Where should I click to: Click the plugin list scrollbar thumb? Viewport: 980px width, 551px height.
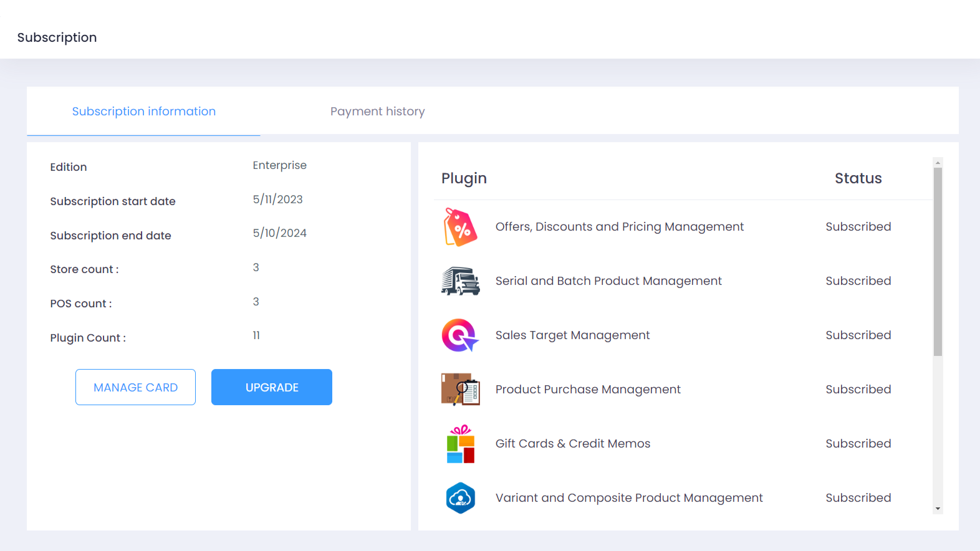coord(938,262)
